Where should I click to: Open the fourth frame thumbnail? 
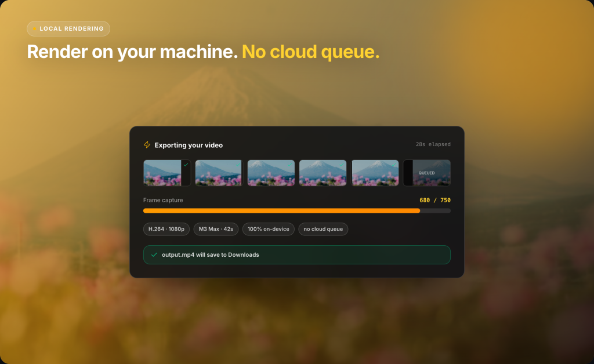(323, 173)
